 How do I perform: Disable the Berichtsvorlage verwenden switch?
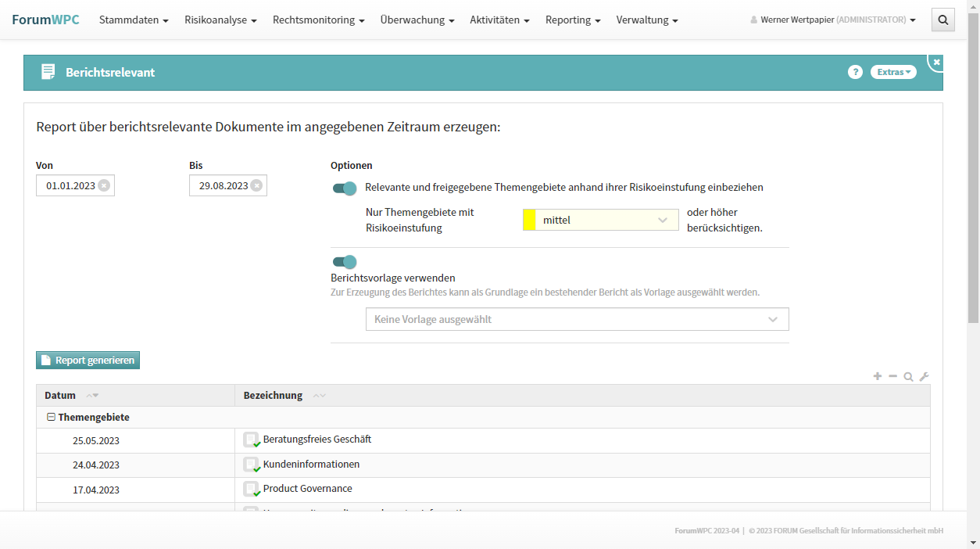point(344,261)
